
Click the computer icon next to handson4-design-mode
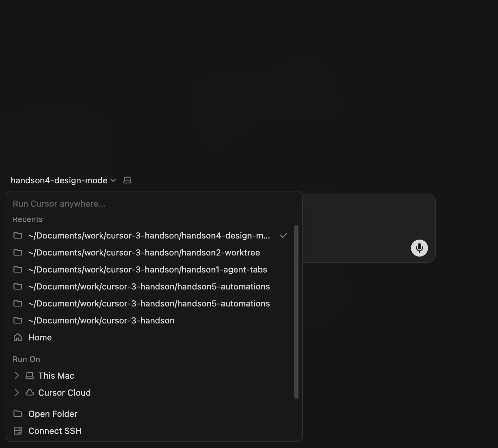127,180
